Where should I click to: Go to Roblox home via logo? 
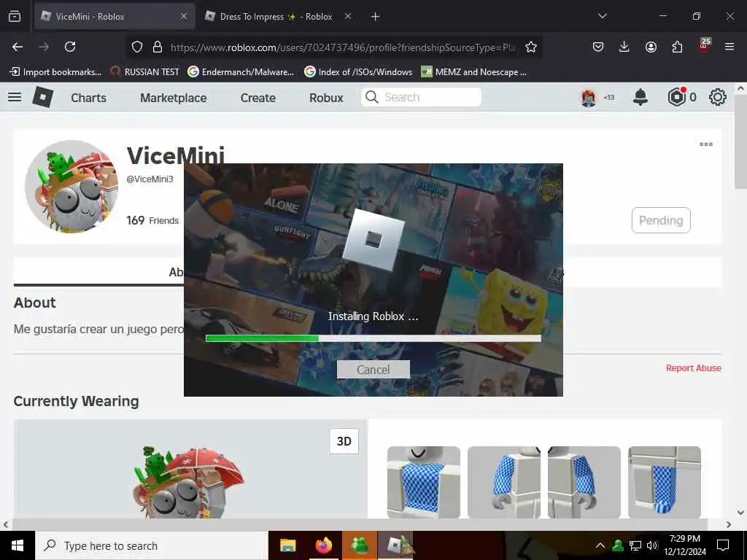click(x=43, y=97)
